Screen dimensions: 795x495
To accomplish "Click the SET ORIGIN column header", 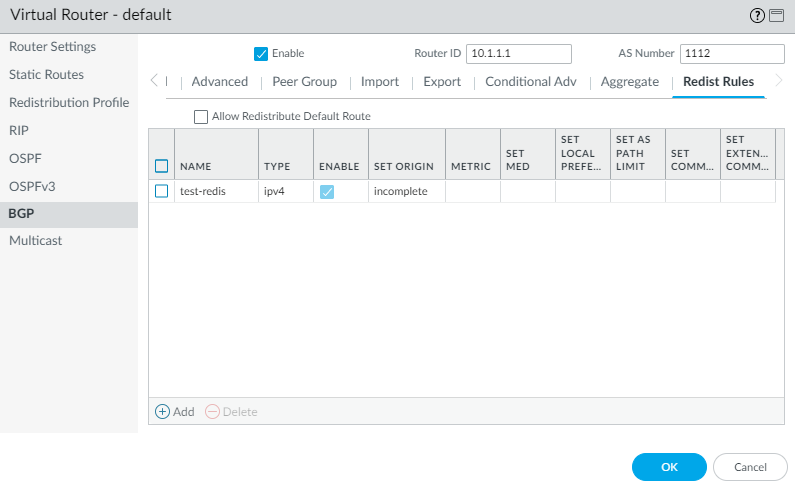I will (407, 154).
